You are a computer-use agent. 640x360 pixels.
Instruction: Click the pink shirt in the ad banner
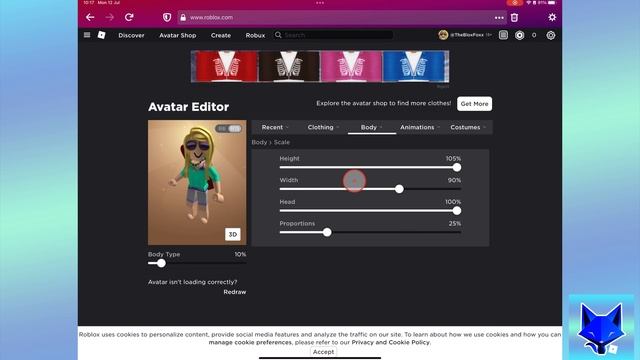click(351, 66)
